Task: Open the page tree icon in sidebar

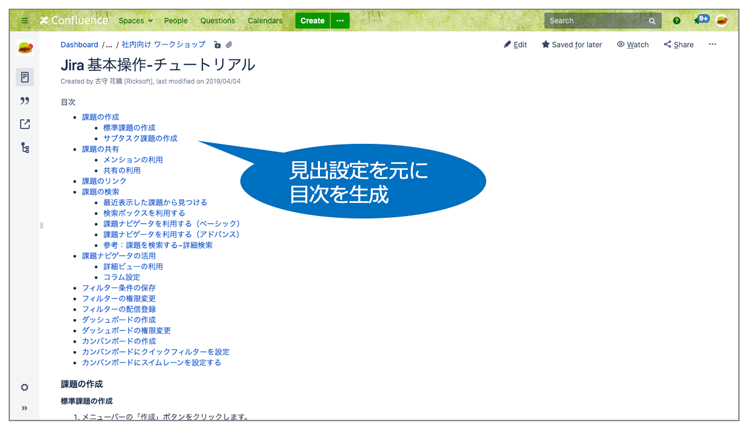Action: click(x=25, y=148)
